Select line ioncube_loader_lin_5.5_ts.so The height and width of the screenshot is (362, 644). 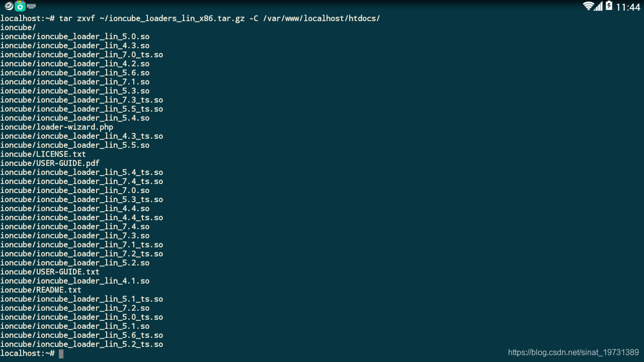click(82, 109)
